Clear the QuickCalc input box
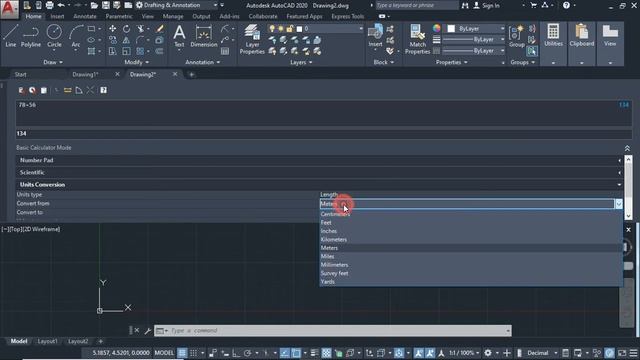640x360 pixels. tap(21, 90)
